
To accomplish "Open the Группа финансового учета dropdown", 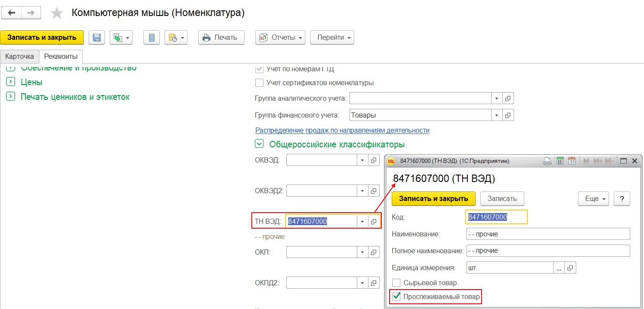I will click(497, 115).
